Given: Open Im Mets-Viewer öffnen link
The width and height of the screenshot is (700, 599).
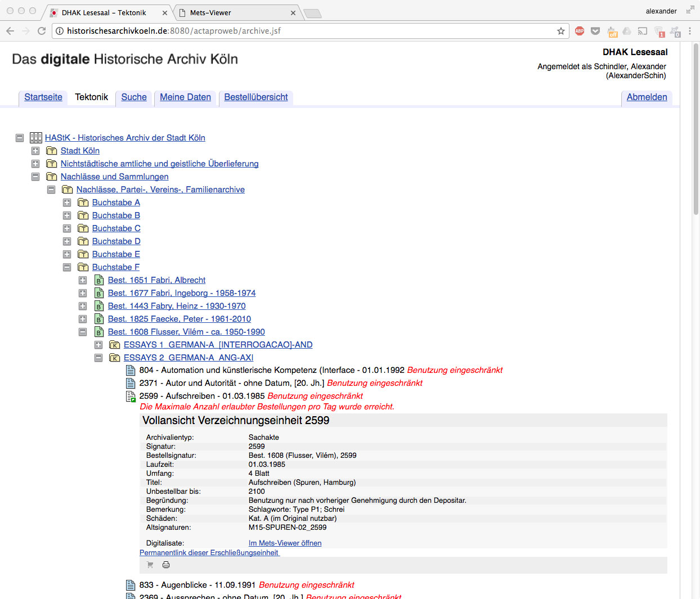Looking at the screenshot, I should 285,543.
